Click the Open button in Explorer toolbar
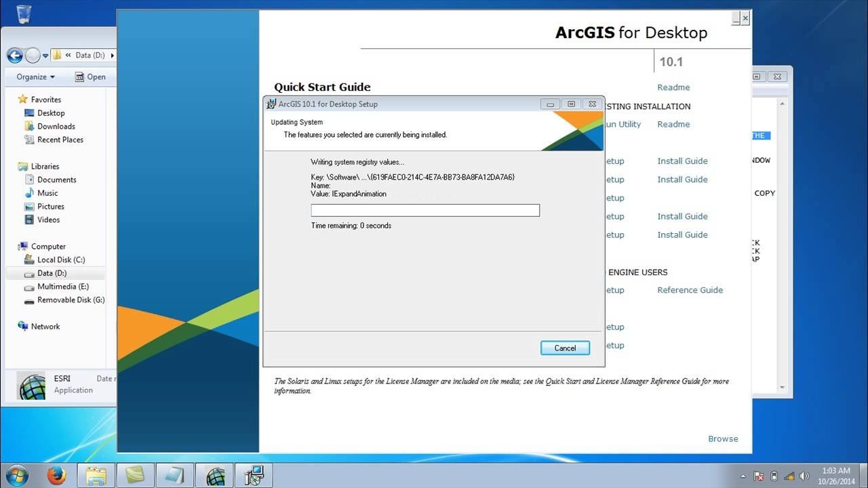The image size is (868, 488). 90,77
